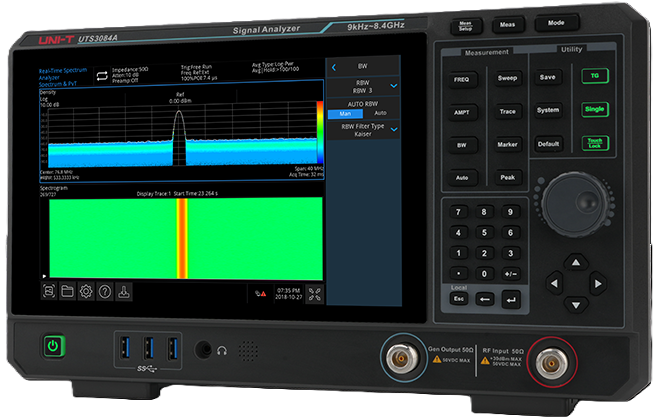
Task: Tap the spectrogram play marker triangle
Action: tap(44, 276)
